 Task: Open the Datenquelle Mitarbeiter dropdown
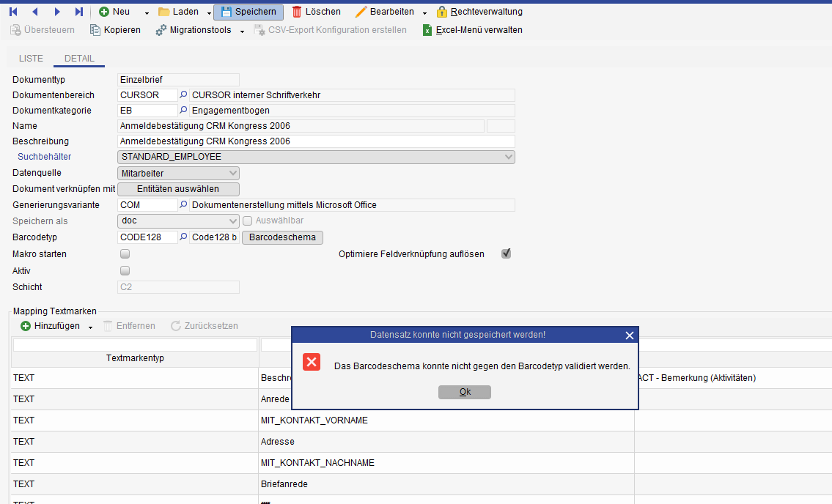pos(233,174)
